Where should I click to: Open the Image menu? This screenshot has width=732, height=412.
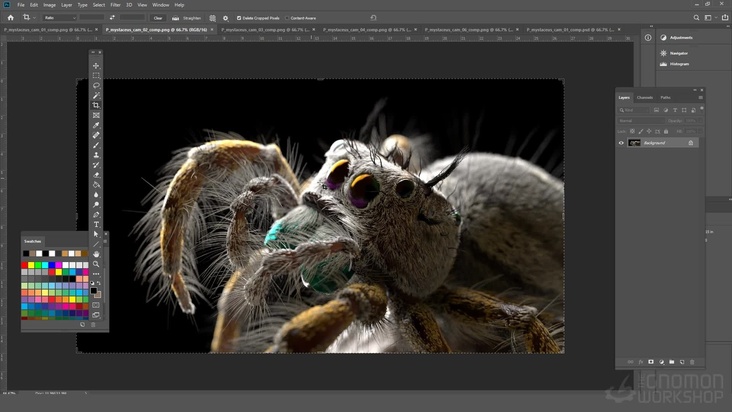click(49, 5)
